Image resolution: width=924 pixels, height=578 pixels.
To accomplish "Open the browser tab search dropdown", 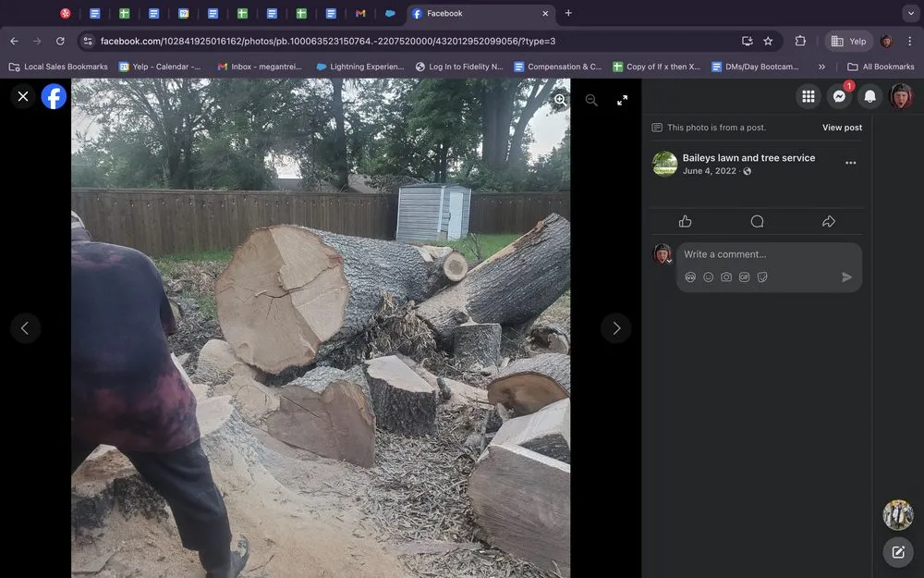I will click(x=910, y=13).
